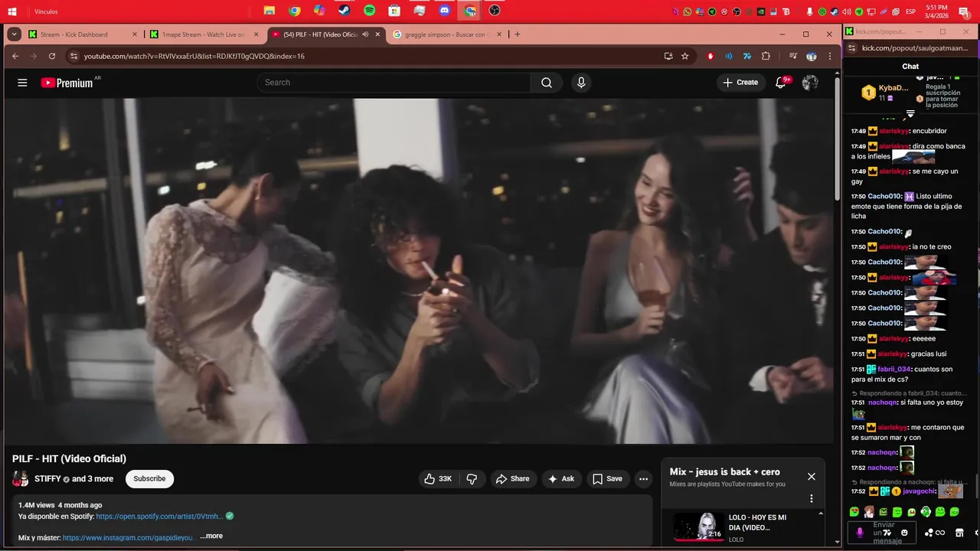Open the Kick emote picker smiley
Screen dimensions: 980x551
pyautogui.click(x=904, y=533)
